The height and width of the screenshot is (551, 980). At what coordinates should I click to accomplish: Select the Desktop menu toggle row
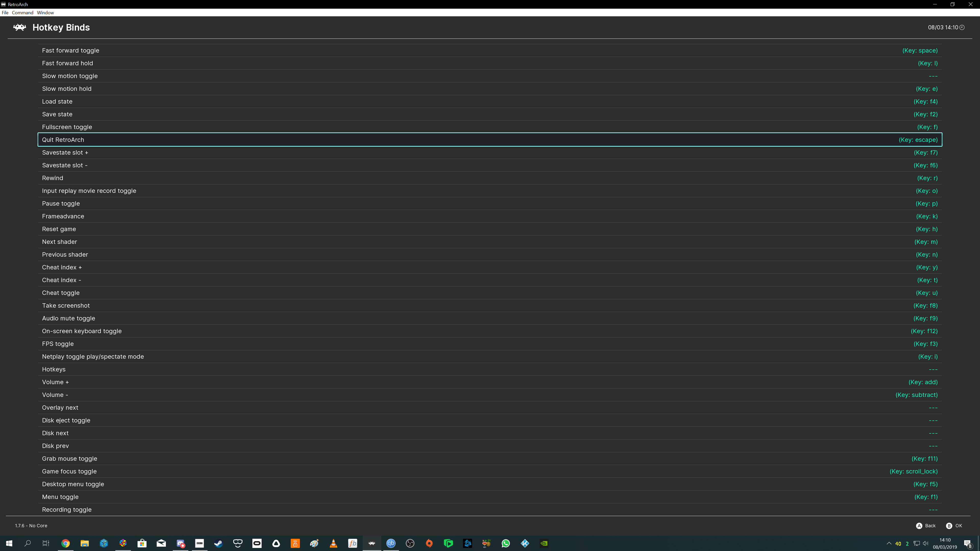coord(490,484)
